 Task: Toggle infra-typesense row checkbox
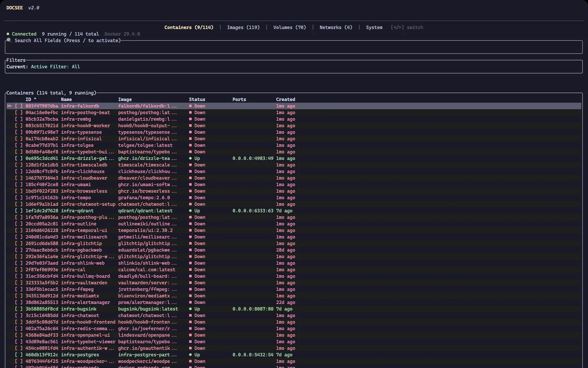[19, 132]
